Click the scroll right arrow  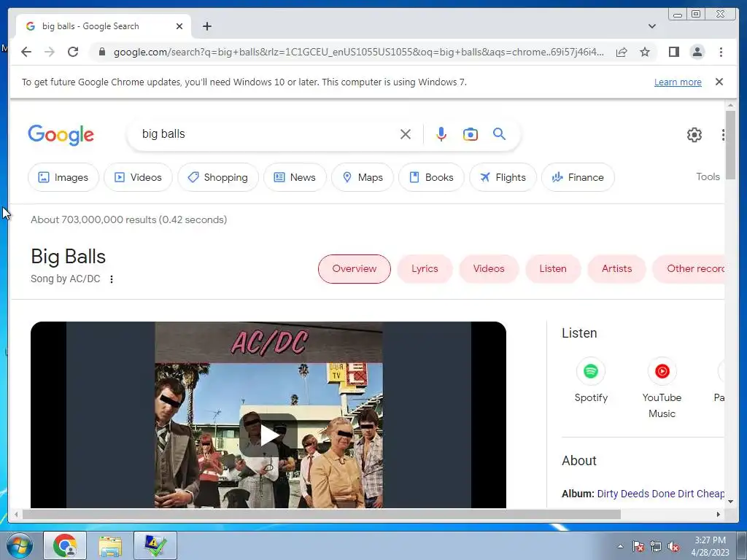pyautogui.click(x=719, y=514)
